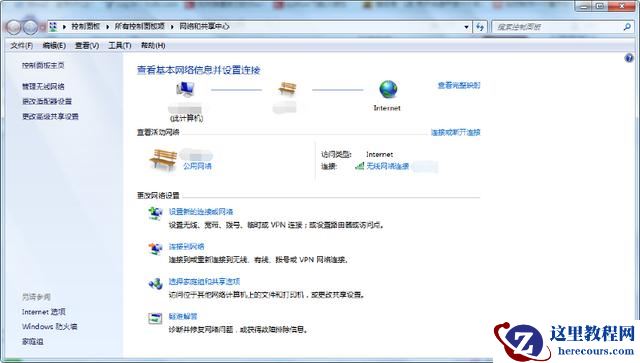Open help via the blue question icon
This screenshot has height=363, width=640.
click(629, 58)
